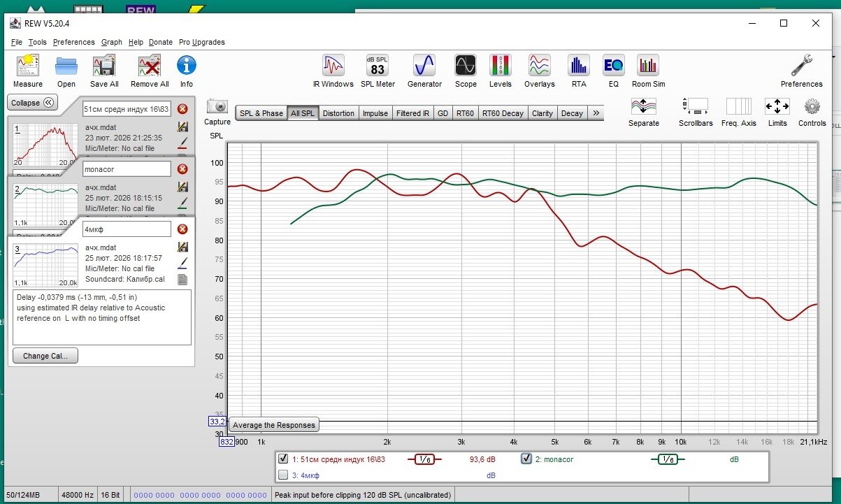The height and width of the screenshot is (504, 841).
Task: Click Average the Responses button
Action: (x=274, y=425)
